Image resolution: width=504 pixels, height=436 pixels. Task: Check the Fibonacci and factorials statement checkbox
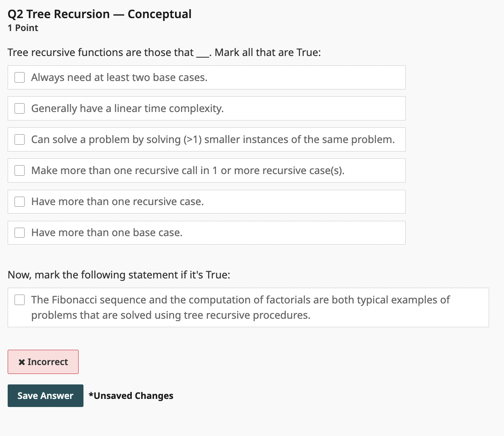[20, 300]
